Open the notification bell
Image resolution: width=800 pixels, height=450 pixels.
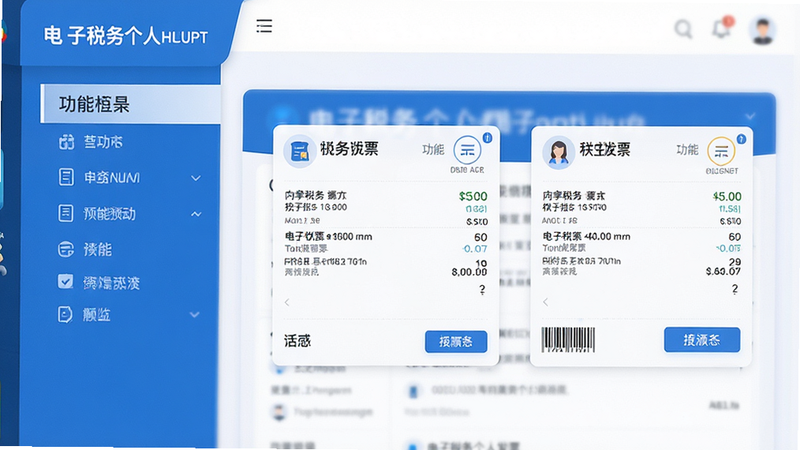coord(722,28)
